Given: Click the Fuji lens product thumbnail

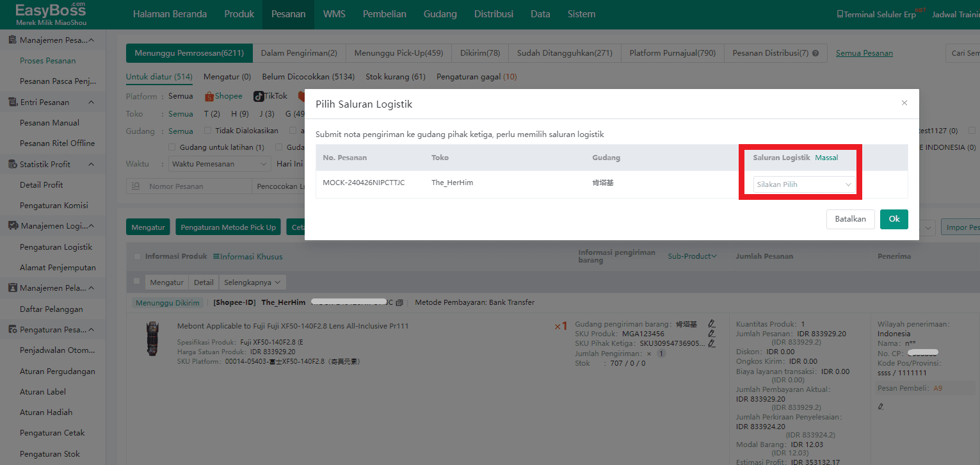Looking at the screenshot, I should click(152, 338).
